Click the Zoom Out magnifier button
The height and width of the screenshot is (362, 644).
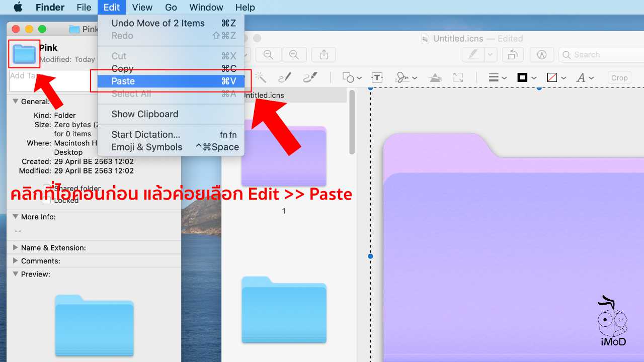(x=268, y=55)
